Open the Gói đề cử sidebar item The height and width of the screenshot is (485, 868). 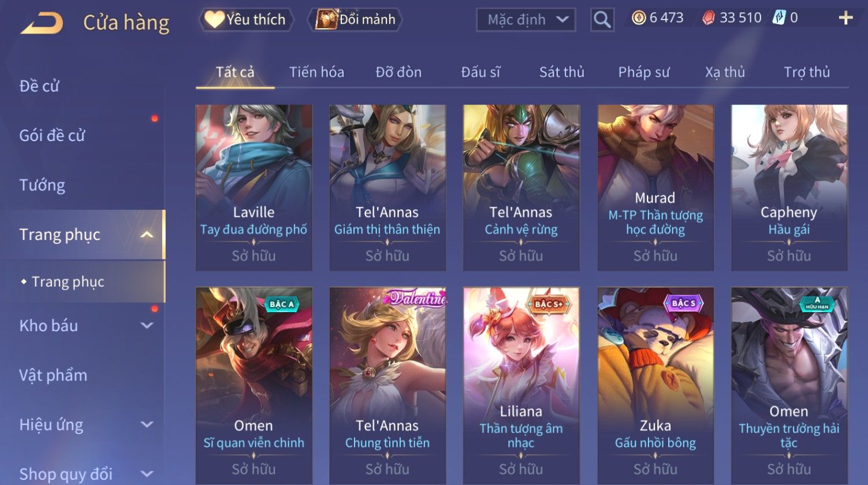point(52,135)
